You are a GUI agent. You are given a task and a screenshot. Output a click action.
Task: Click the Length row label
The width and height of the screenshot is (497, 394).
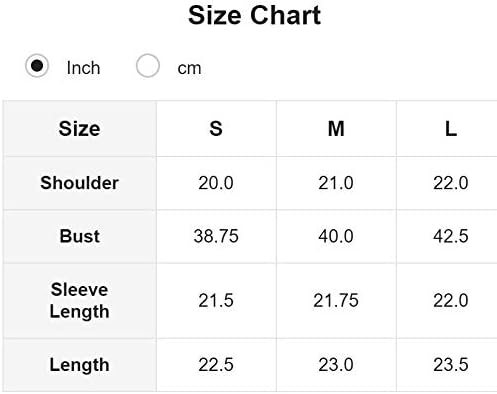[x=79, y=365]
